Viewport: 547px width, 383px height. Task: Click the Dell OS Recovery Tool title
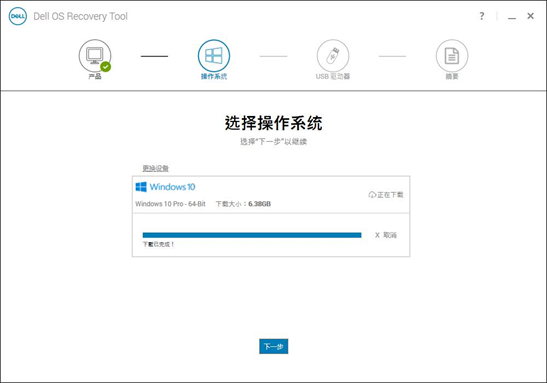(x=81, y=16)
